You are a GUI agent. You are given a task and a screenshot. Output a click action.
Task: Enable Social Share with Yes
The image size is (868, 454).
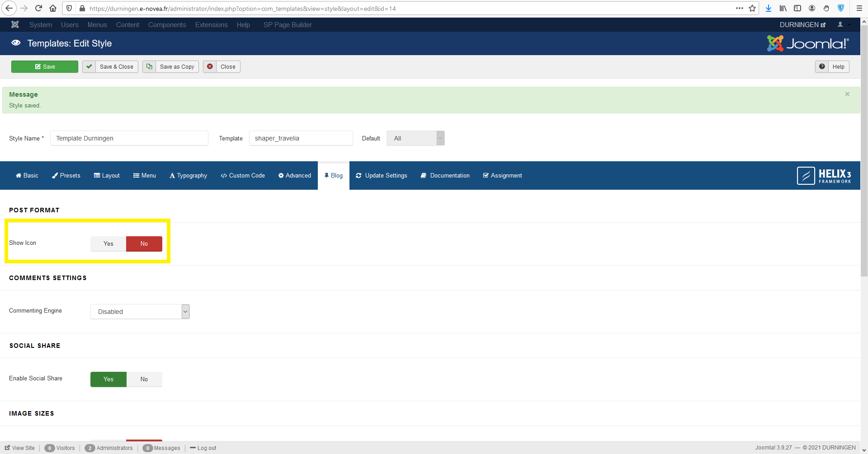pyautogui.click(x=108, y=379)
